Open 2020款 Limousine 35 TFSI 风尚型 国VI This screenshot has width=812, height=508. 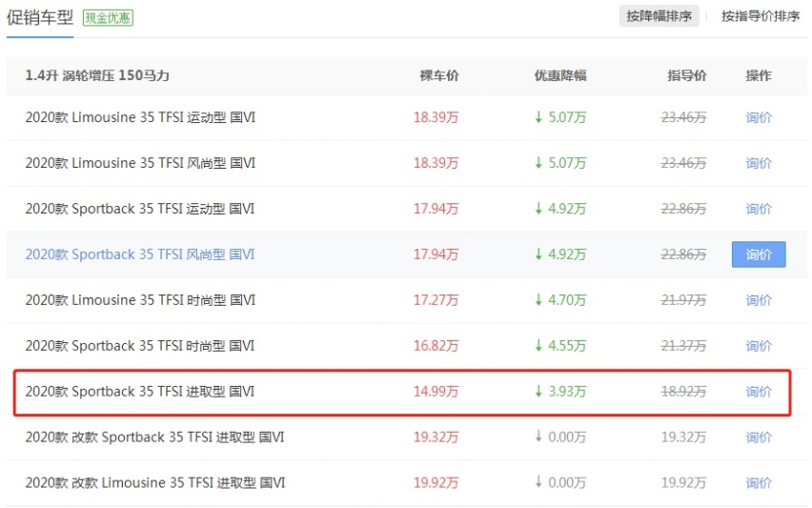point(140,163)
